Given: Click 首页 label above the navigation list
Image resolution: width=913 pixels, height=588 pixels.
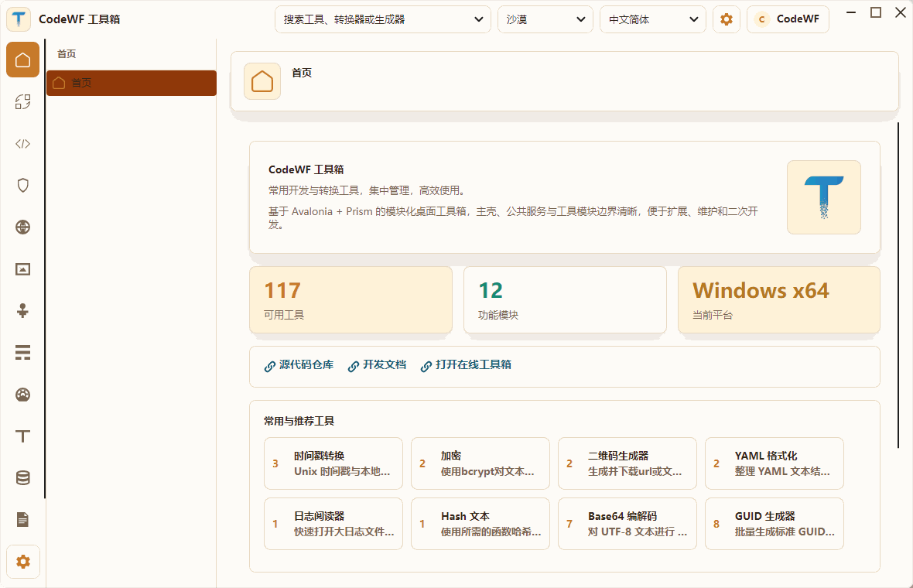Looking at the screenshot, I should point(67,53).
